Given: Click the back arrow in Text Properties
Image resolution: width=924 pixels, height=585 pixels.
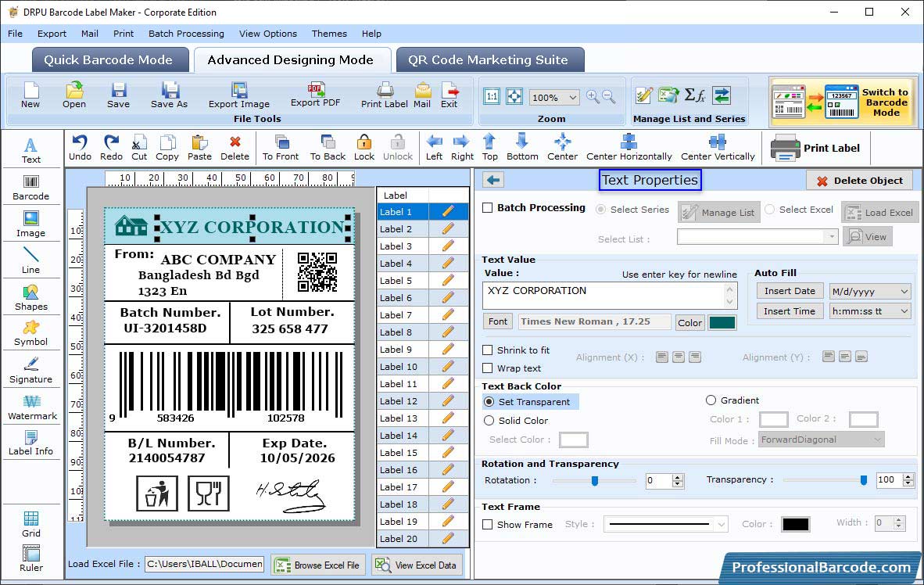Looking at the screenshot, I should [493, 180].
